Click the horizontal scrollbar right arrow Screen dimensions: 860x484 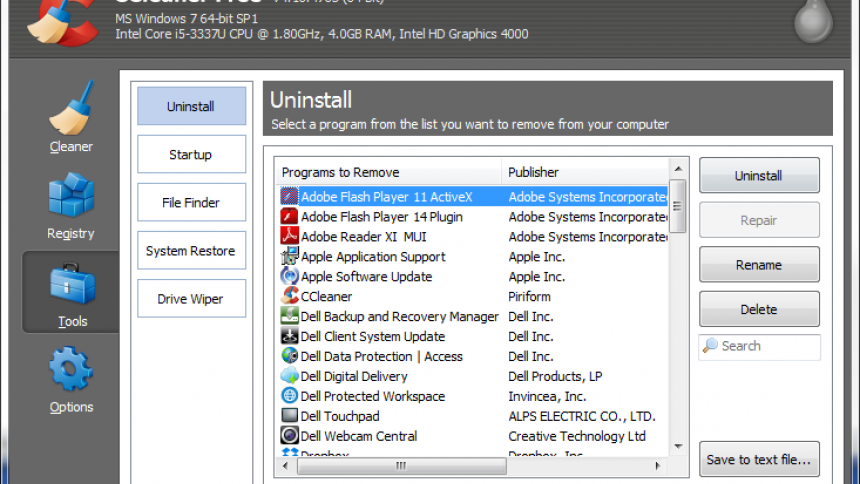(x=657, y=466)
